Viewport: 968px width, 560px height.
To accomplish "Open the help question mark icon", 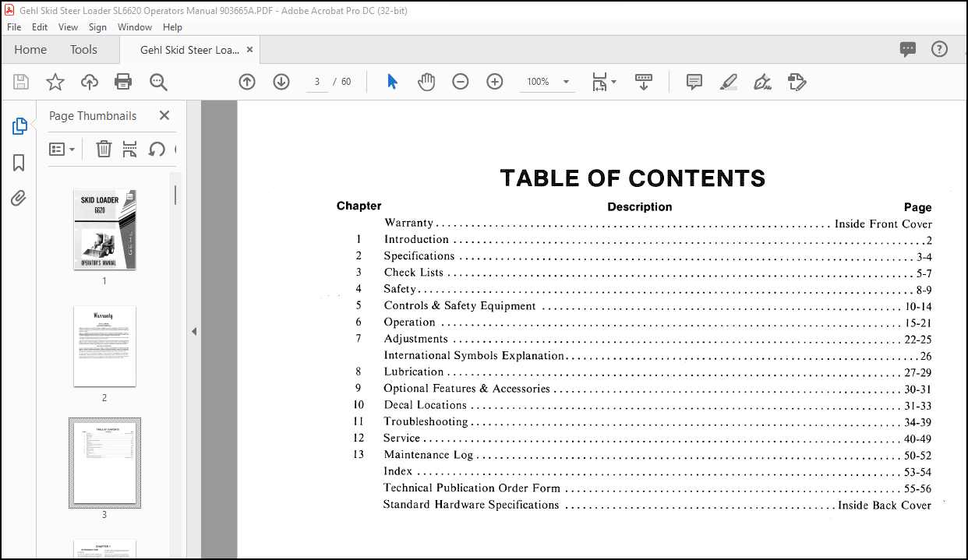I will [940, 49].
